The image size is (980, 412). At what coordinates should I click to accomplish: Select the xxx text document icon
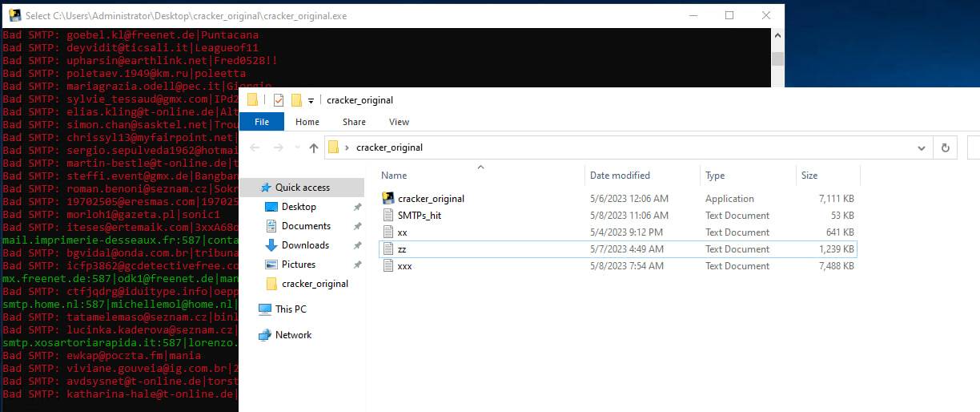pyautogui.click(x=388, y=266)
